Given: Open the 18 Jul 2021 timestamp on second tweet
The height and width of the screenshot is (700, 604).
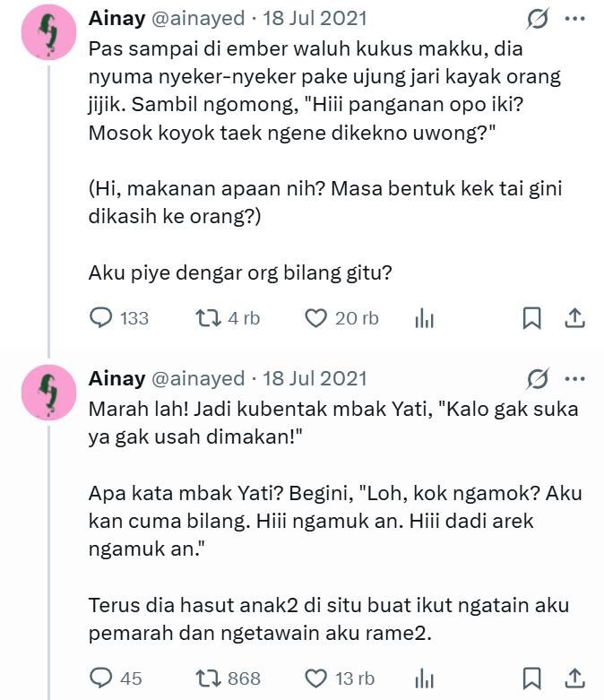Looking at the screenshot, I should [314, 378].
